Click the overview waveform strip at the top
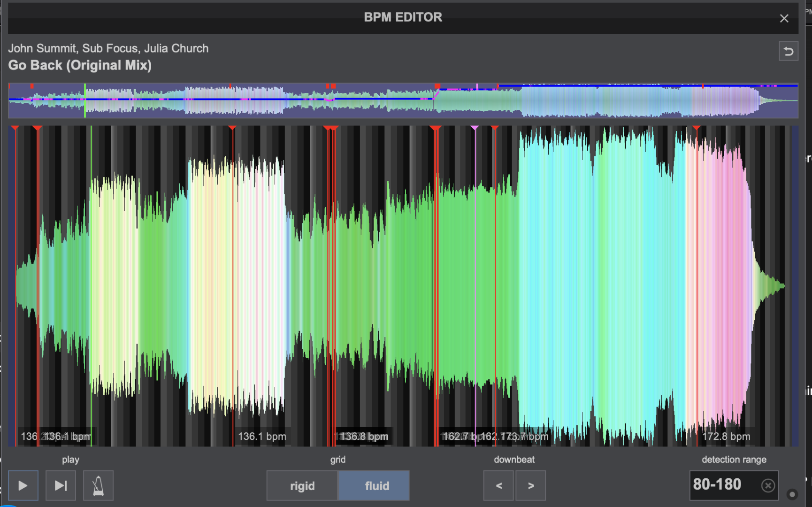Screen dimensions: 812x507 (403, 100)
